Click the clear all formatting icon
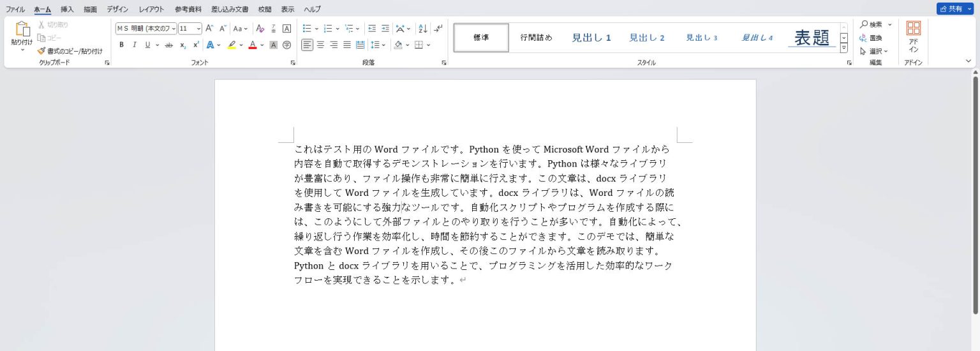The image size is (980, 351). click(x=260, y=29)
